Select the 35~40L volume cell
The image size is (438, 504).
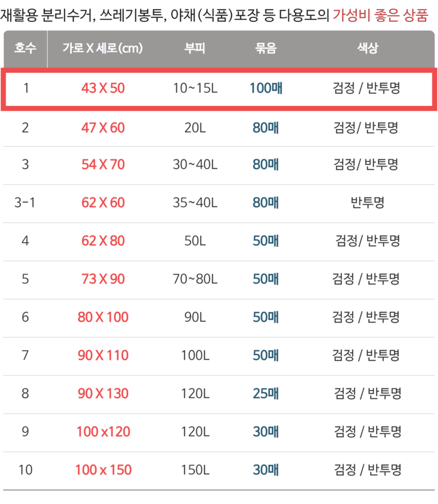click(x=195, y=203)
